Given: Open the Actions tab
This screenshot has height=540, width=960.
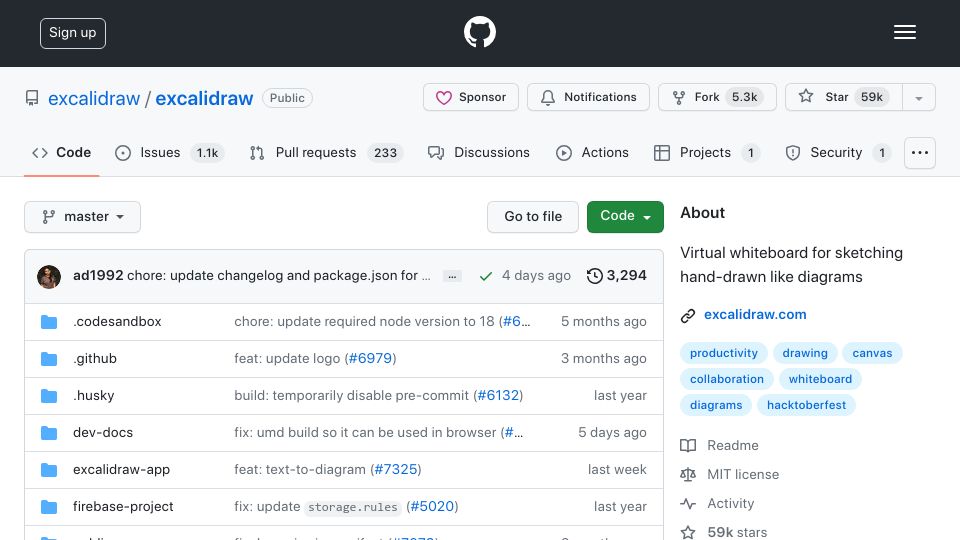Looking at the screenshot, I should click(x=592, y=152).
